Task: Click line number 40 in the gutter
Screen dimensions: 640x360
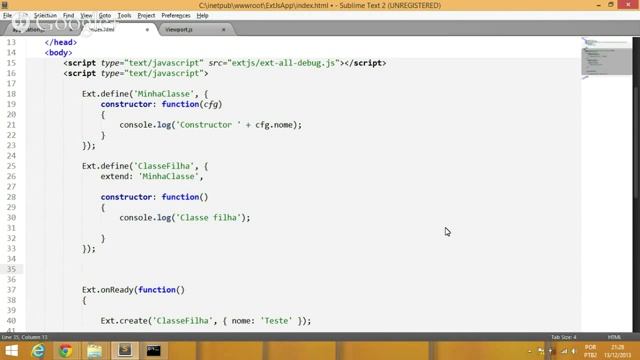Action: coord(11,321)
